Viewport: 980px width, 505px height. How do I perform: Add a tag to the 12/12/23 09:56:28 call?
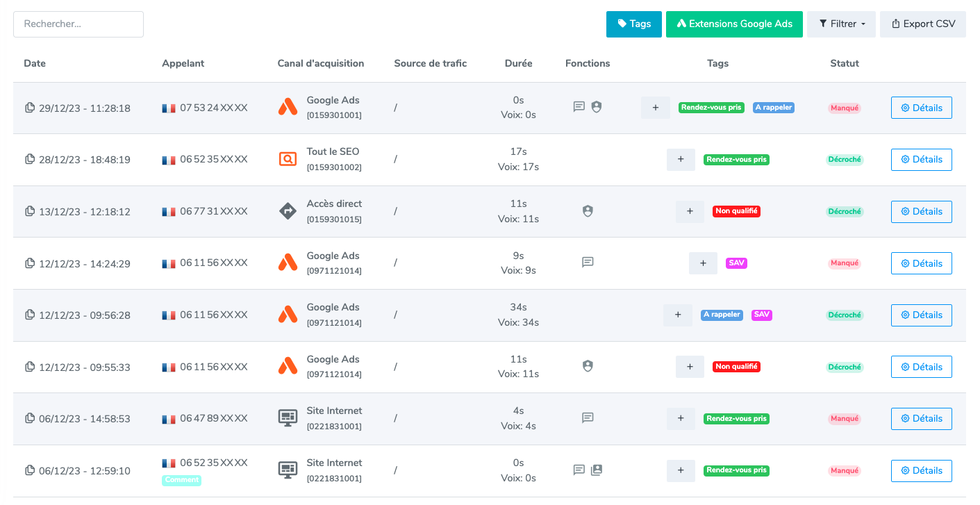point(677,315)
